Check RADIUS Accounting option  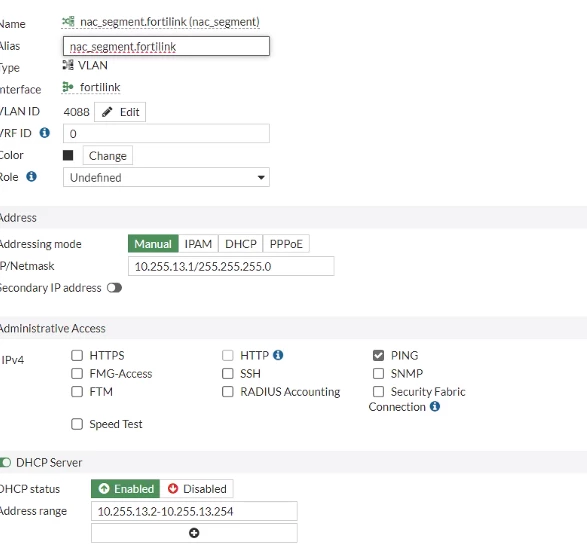(x=228, y=392)
